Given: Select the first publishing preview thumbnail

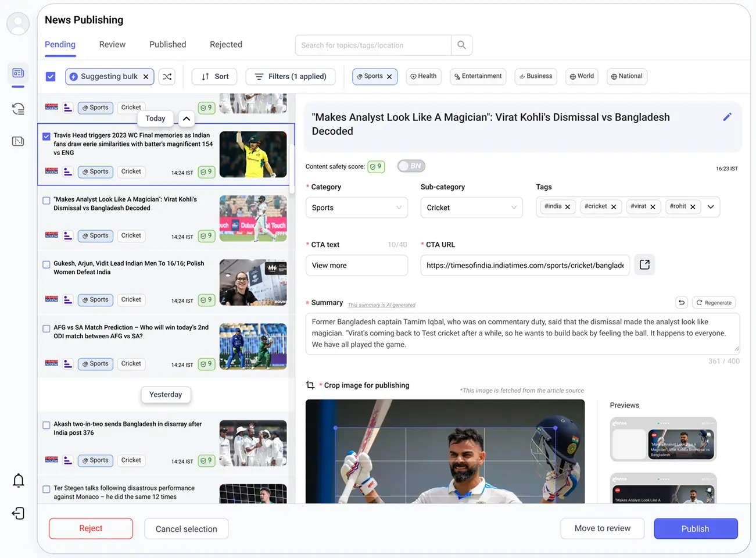Looking at the screenshot, I should tap(663, 439).
